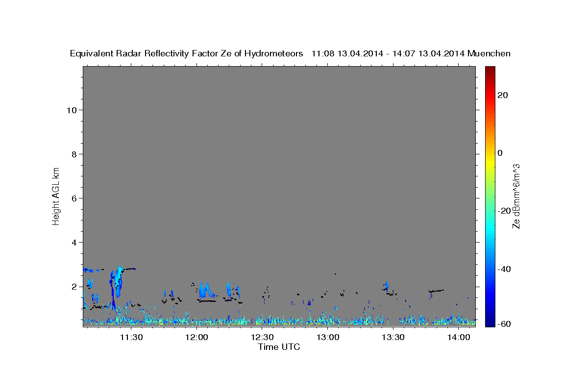Click the colorbar value '-20'
588x392 pixels.
click(504, 211)
